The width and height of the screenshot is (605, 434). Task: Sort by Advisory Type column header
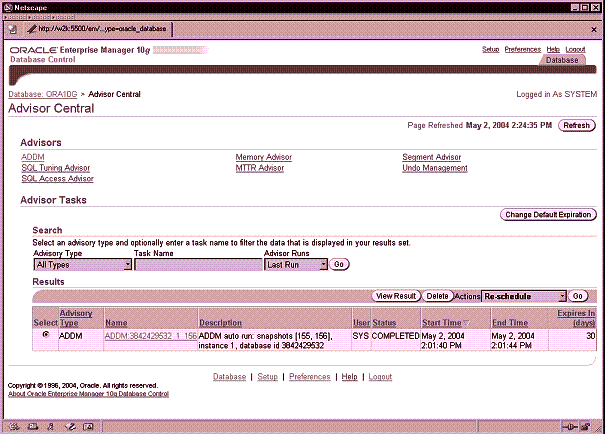pos(76,318)
